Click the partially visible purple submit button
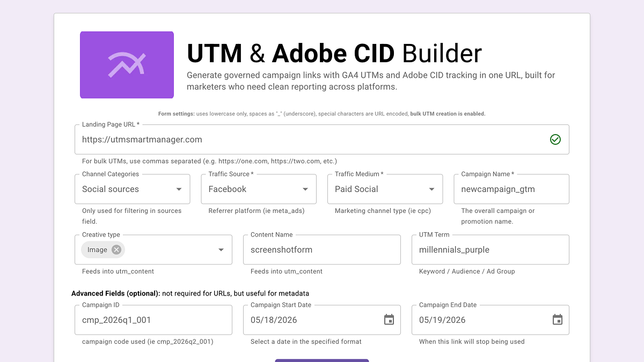 pos(322,360)
